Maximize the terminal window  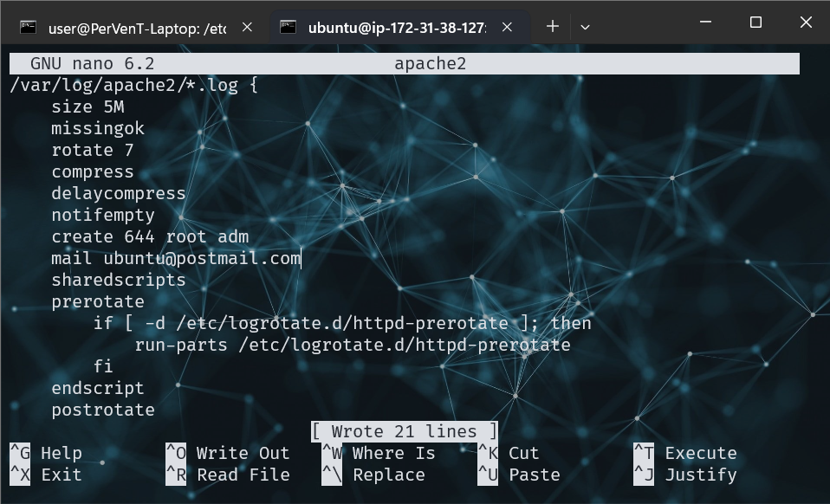[755, 23]
